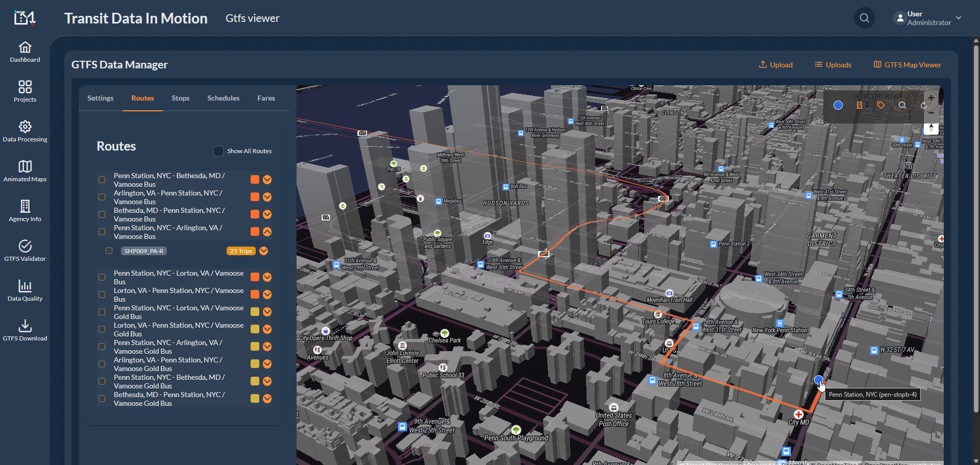Image resolution: width=980 pixels, height=465 pixels.
Task: Click the map search magnifier icon
Action: (x=902, y=105)
